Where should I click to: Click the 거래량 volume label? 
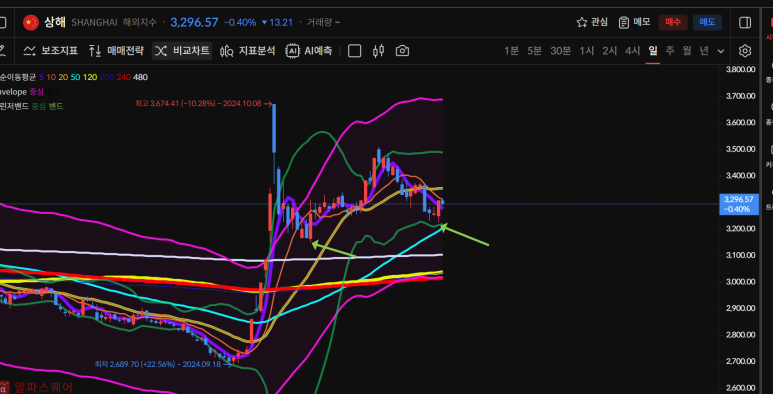pos(319,22)
